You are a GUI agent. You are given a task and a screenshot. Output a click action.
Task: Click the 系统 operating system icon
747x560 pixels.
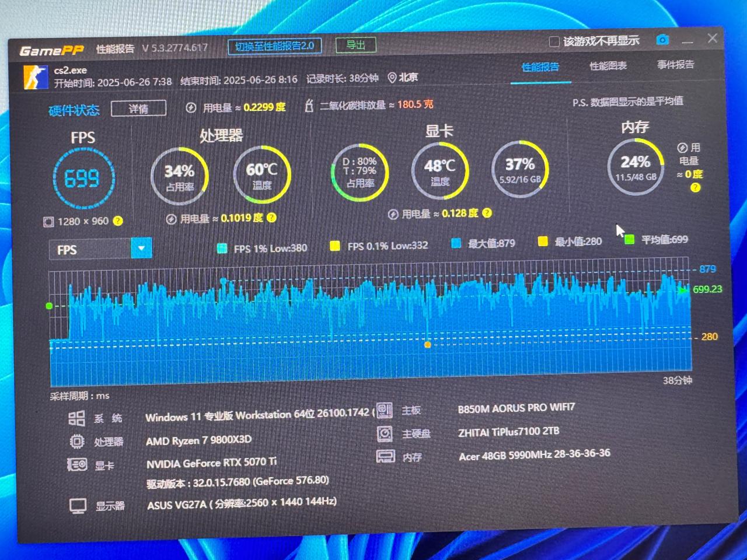[x=76, y=418]
